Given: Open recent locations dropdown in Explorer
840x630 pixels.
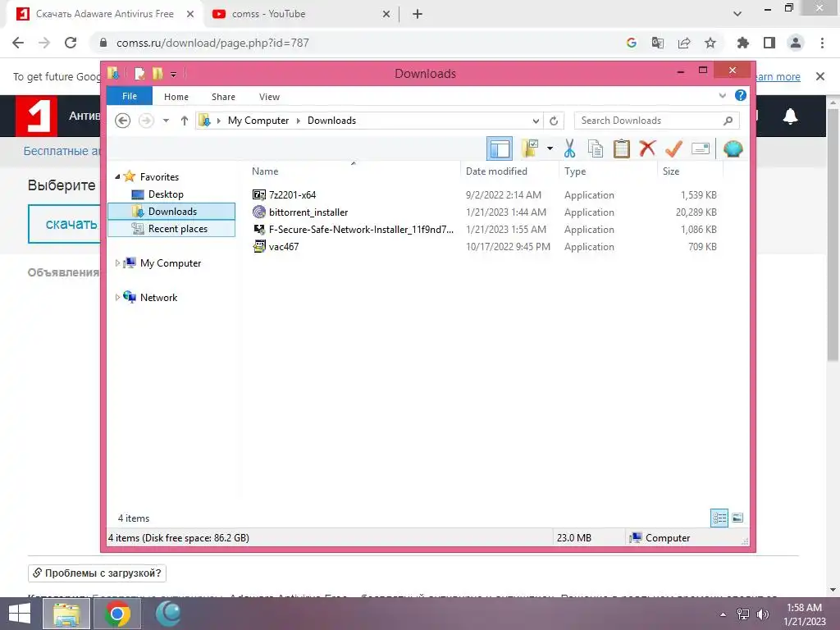Looking at the screenshot, I should pos(166,121).
